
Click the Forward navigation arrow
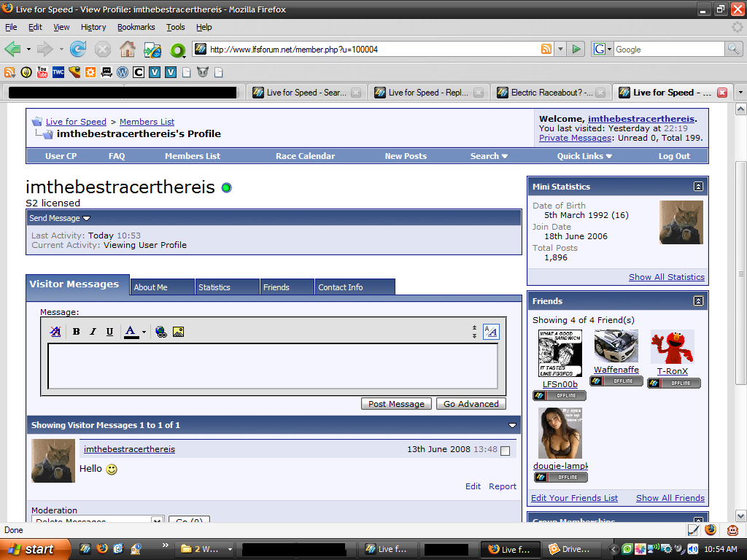point(44,49)
